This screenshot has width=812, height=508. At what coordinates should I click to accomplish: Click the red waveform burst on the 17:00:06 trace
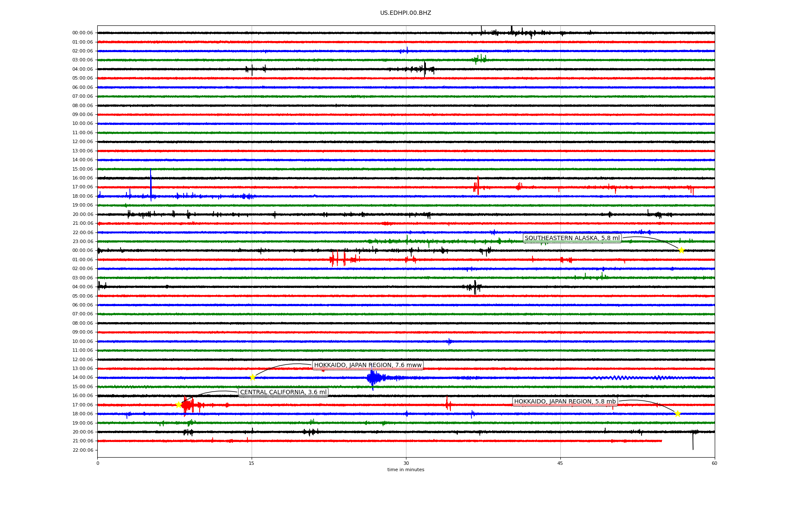click(187, 406)
